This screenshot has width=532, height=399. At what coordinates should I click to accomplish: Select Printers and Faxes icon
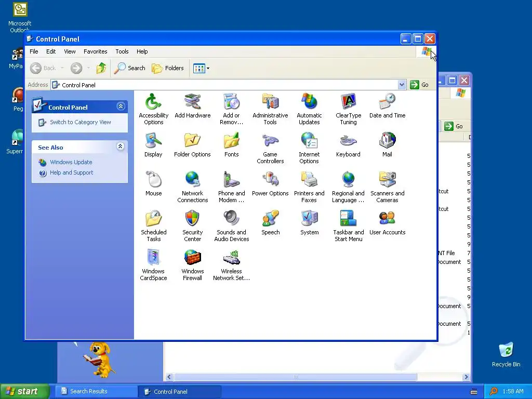[x=309, y=179]
